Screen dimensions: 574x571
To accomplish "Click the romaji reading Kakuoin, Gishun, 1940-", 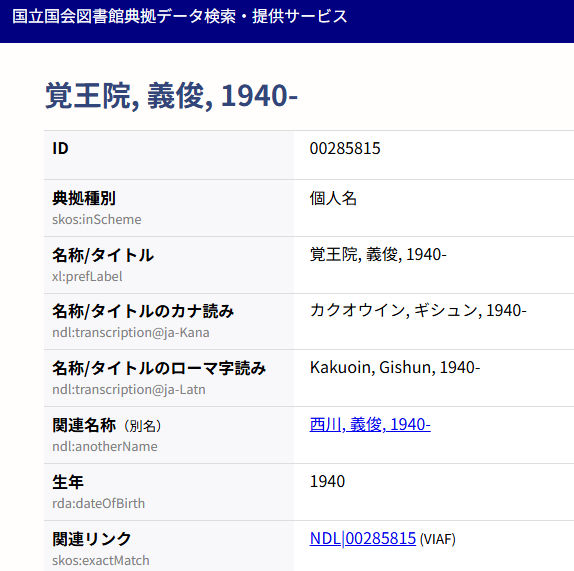I will [395, 367].
